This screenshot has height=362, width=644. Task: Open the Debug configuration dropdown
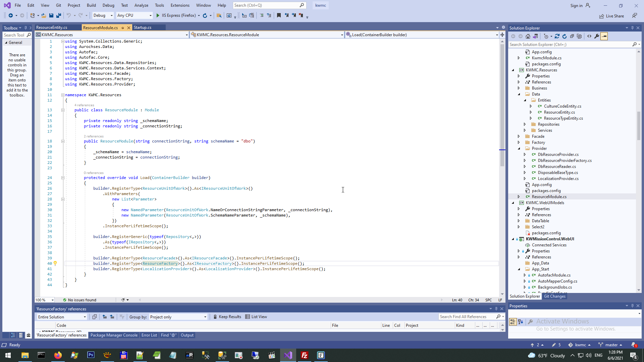(x=103, y=15)
